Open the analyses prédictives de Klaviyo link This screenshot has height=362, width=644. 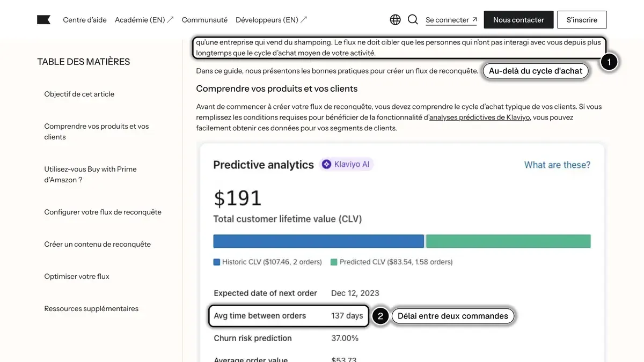pos(480,117)
